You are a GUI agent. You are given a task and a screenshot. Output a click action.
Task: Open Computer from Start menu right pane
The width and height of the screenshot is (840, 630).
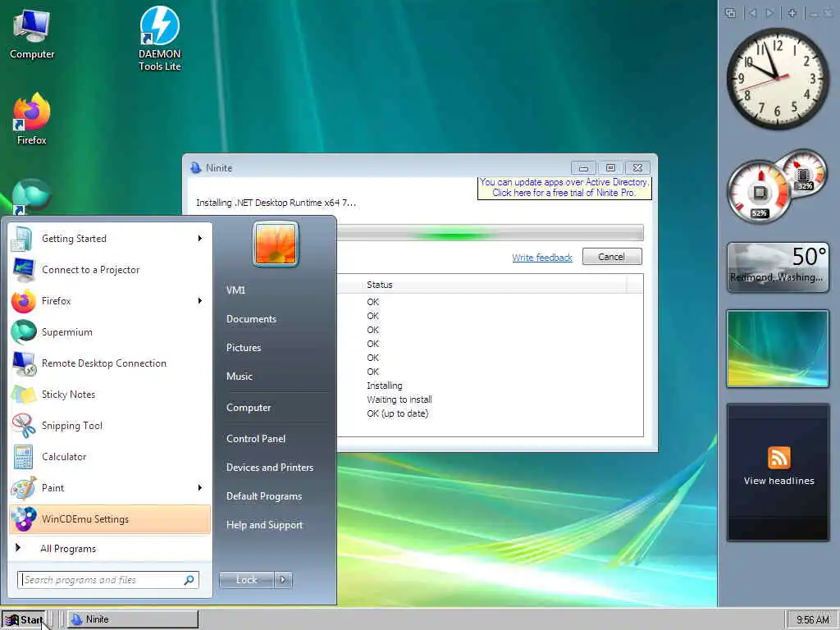point(248,408)
